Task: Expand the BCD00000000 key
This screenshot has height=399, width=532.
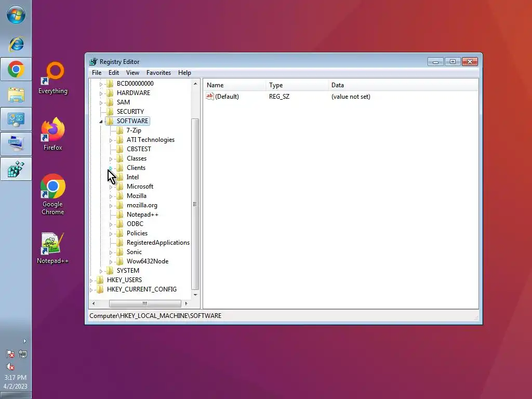Action: 101,84
